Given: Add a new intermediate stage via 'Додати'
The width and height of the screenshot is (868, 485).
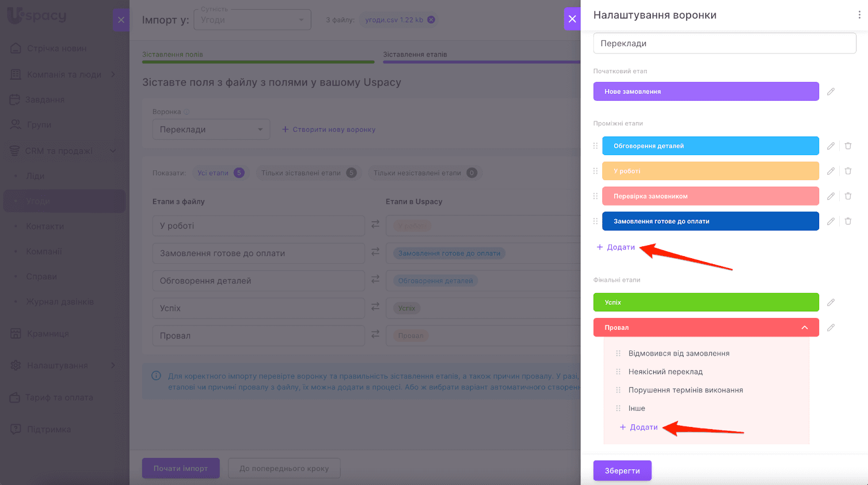Looking at the screenshot, I should [616, 247].
